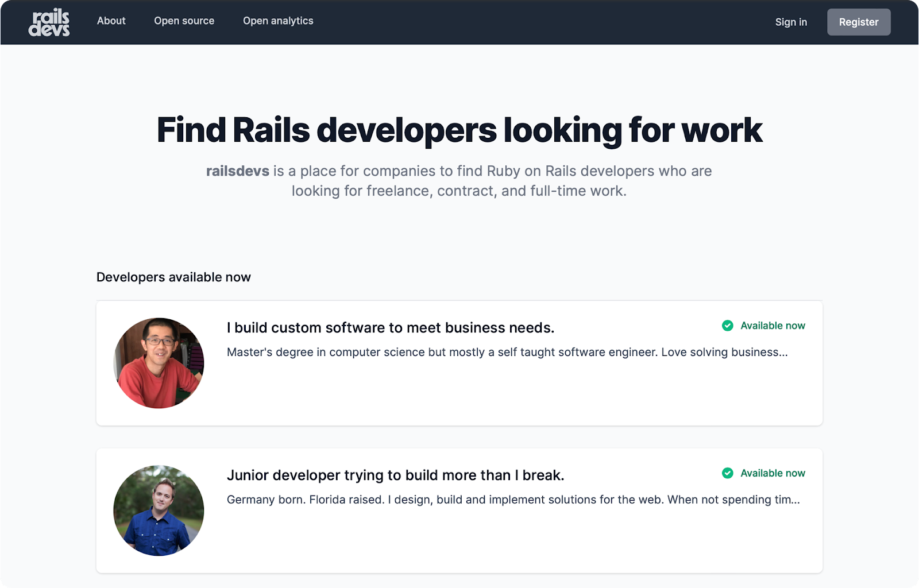Sign in to railsdevs
Image resolution: width=919 pixels, height=588 pixels.
pos(791,22)
